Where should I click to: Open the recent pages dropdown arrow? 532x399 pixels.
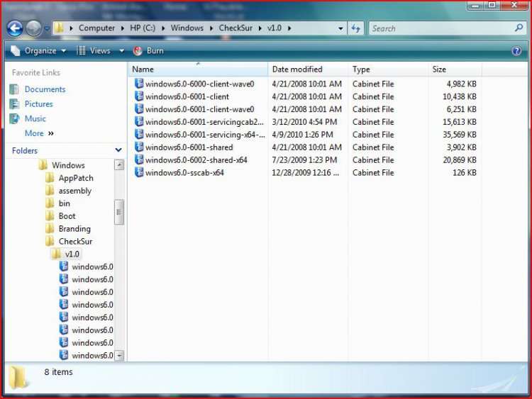47,28
